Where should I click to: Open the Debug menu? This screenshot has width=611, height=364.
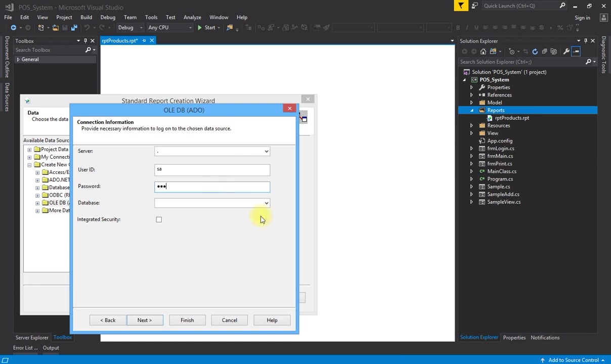(108, 17)
